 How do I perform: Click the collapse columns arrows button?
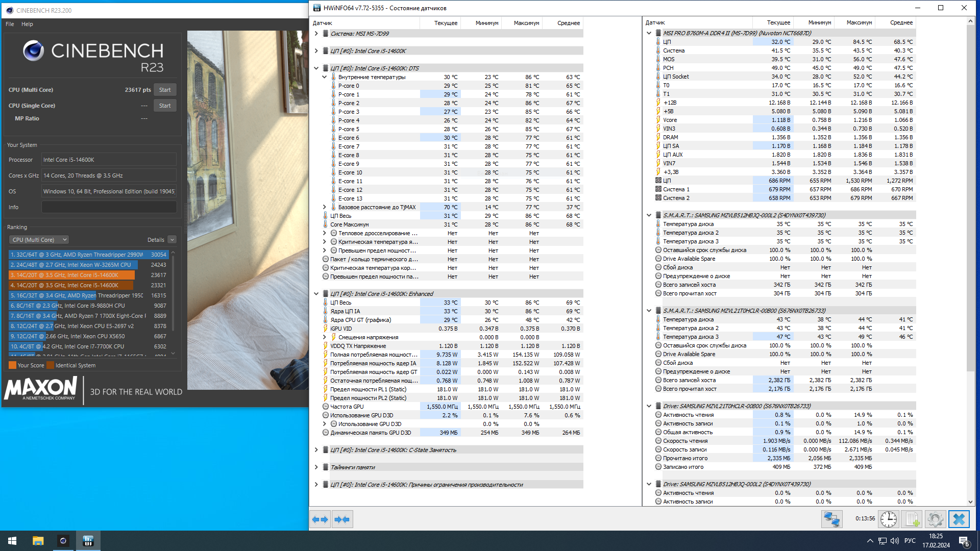point(342,519)
